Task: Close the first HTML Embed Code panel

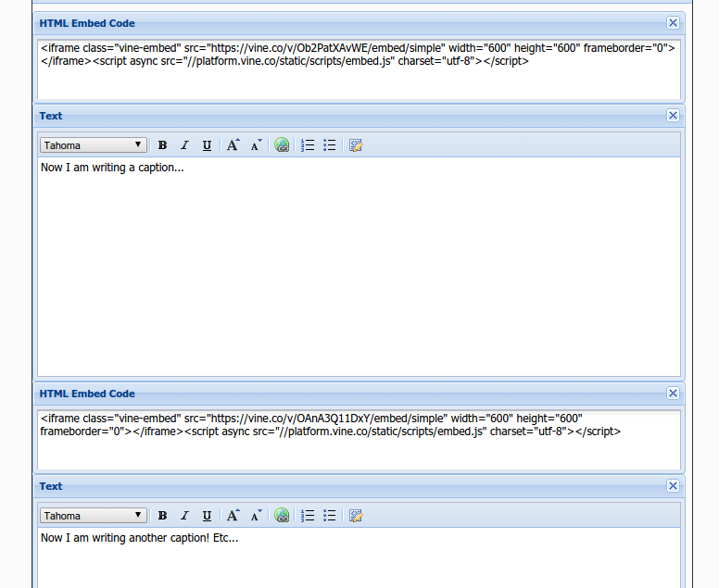Action: point(673,23)
